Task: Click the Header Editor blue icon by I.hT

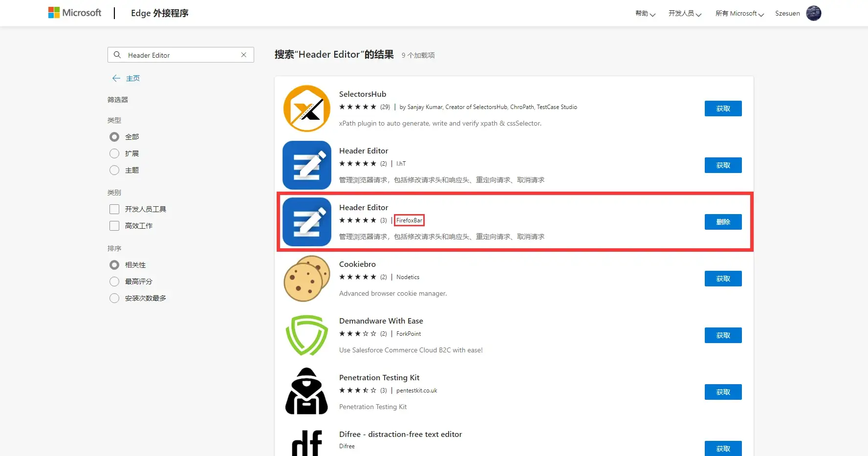Action: [x=306, y=165]
